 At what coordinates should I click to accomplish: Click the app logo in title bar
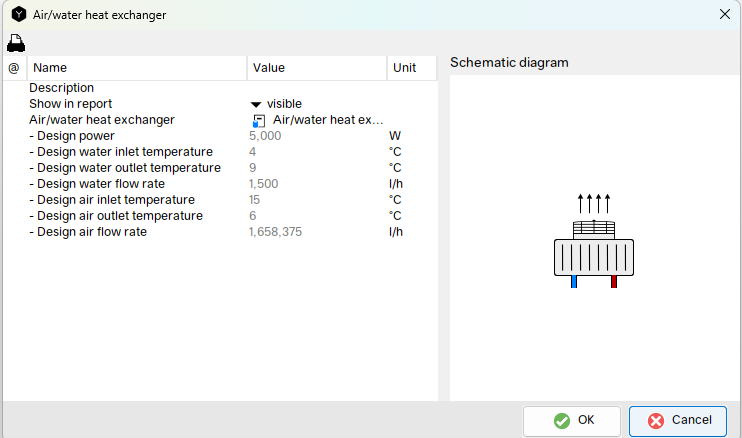point(19,15)
